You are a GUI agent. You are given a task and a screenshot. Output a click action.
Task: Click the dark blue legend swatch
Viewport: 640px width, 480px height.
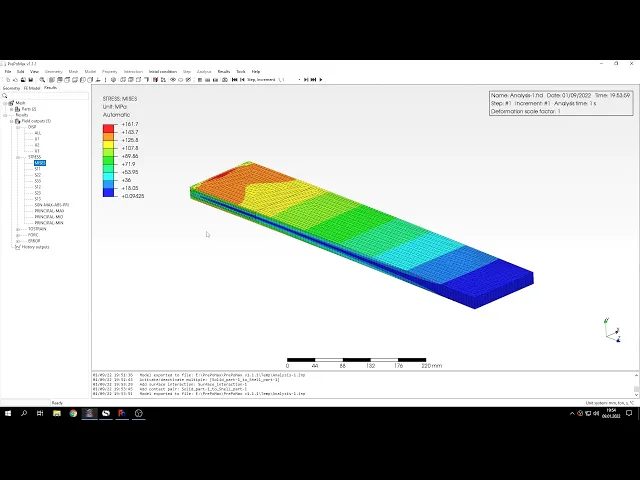point(108,192)
